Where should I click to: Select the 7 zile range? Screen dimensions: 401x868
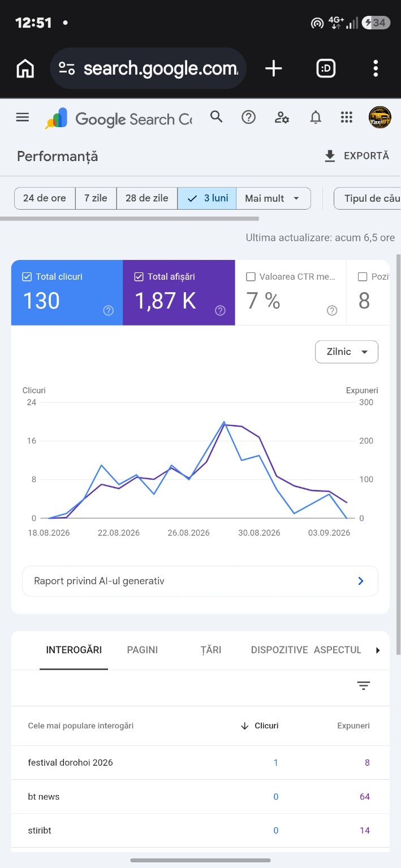96,198
